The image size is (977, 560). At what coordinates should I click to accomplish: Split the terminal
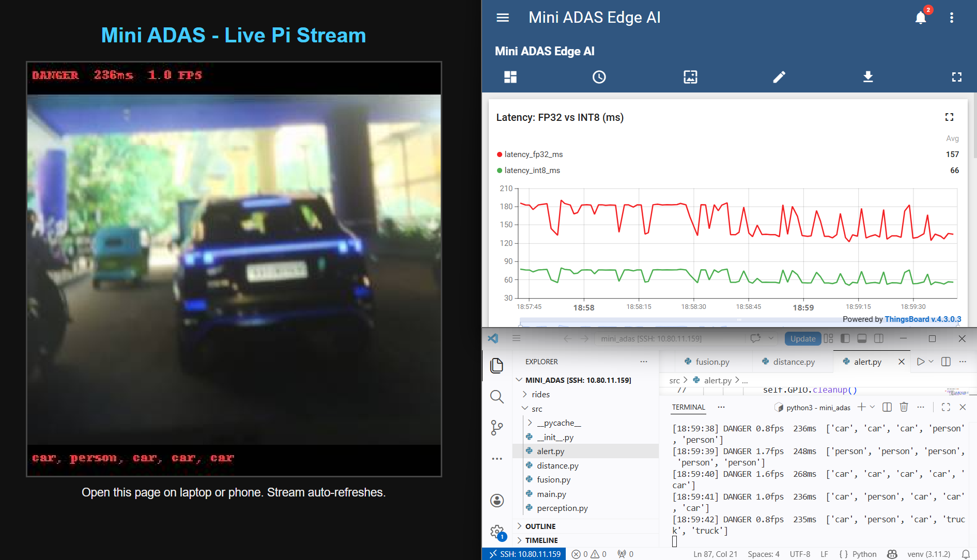[887, 407]
